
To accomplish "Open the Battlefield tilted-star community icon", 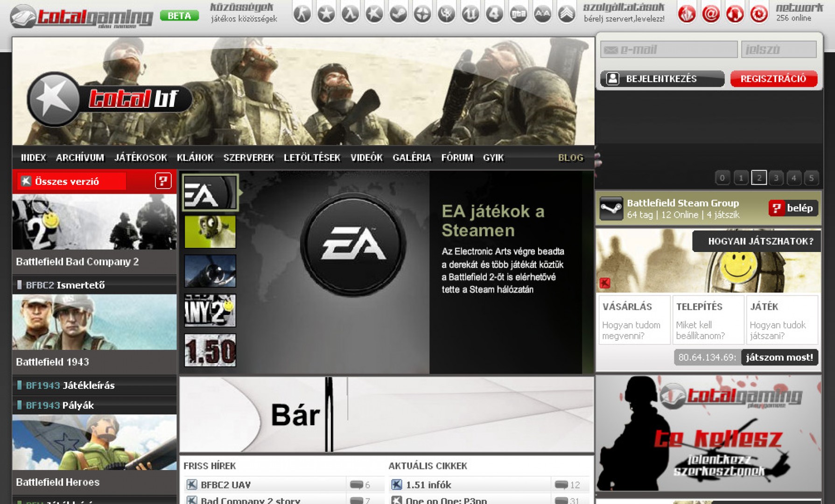I will point(374,14).
